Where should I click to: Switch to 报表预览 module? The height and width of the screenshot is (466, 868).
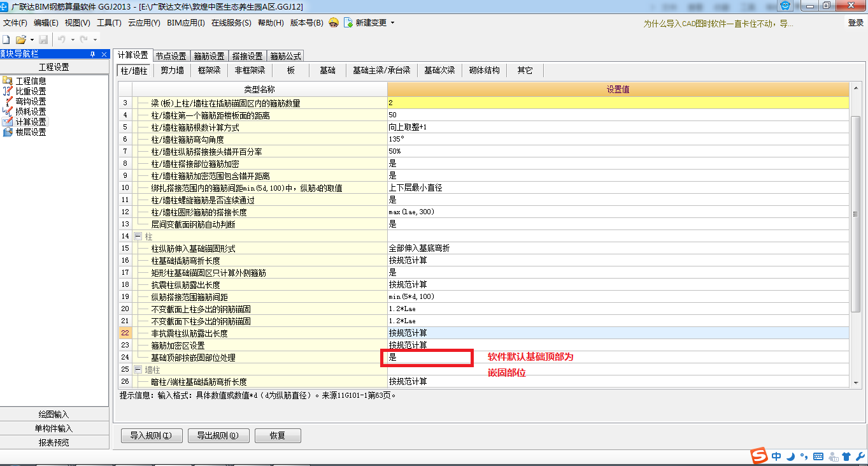[54, 442]
